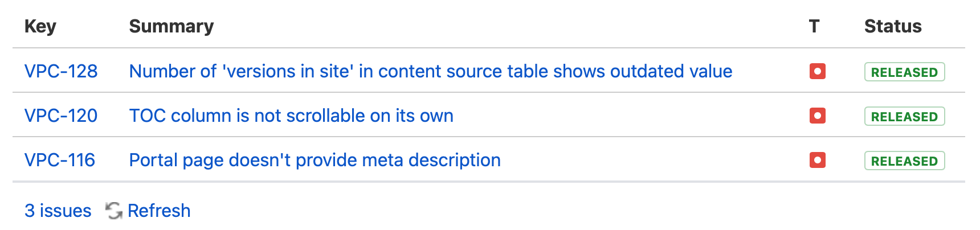Click the bug type icon for VPC-120

(x=817, y=116)
